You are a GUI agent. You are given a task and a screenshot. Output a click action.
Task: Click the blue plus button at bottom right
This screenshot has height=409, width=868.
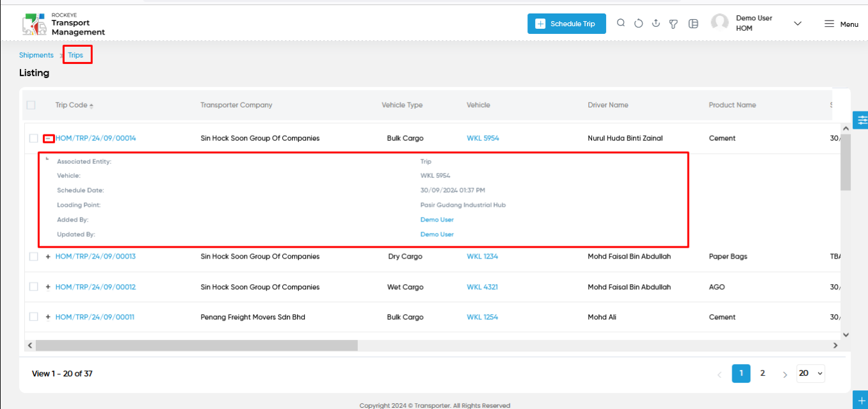pyautogui.click(x=861, y=400)
